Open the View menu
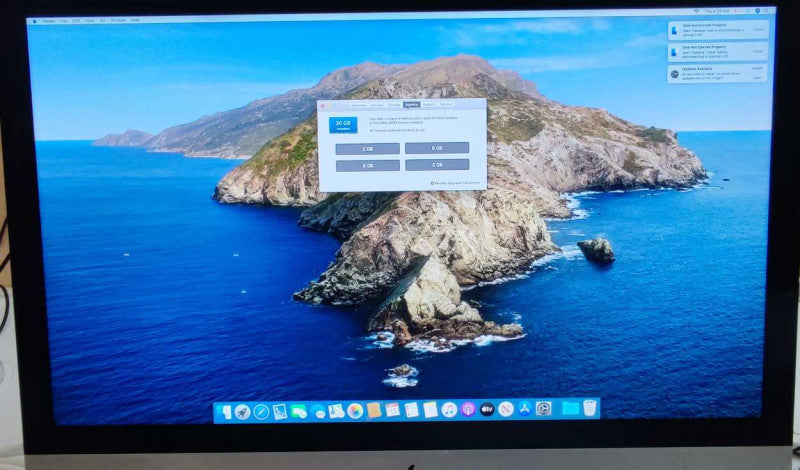 90,20
